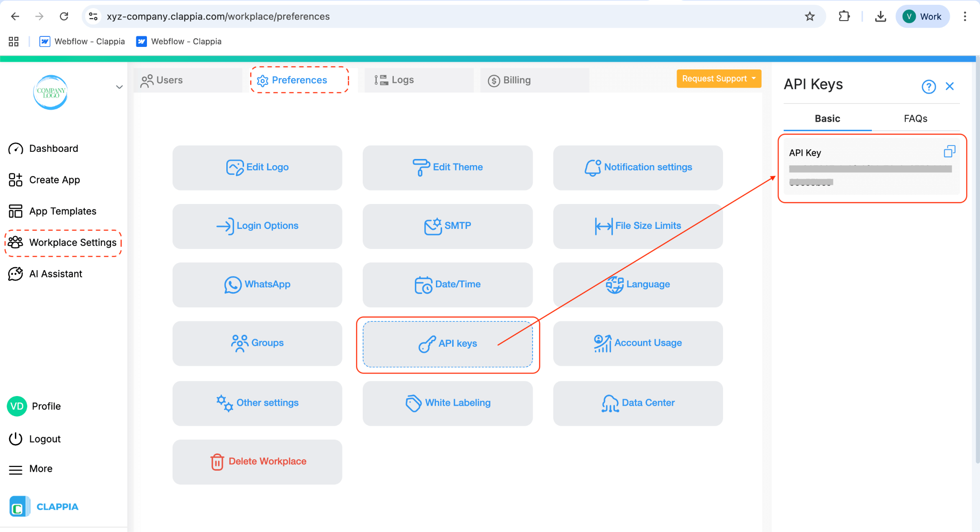This screenshot has height=532, width=980.
Task: Click the Delete Workplace button
Action: [257, 461]
